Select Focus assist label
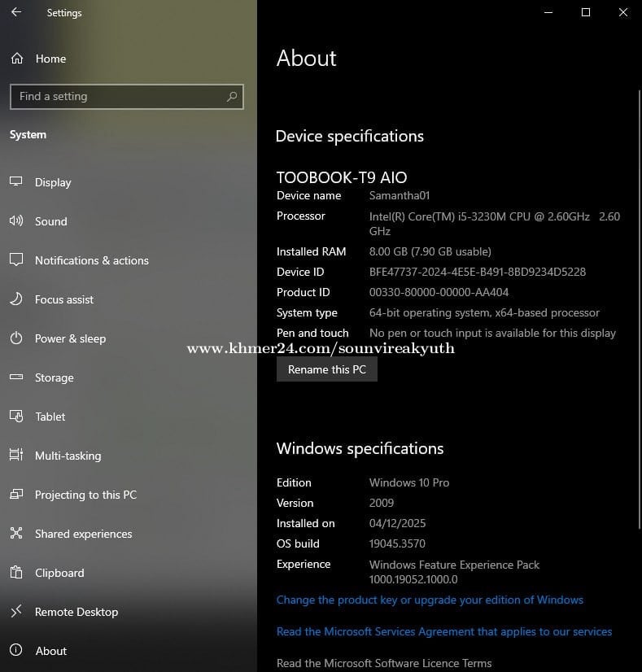Image resolution: width=642 pixels, height=672 pixels. [63, 299]
